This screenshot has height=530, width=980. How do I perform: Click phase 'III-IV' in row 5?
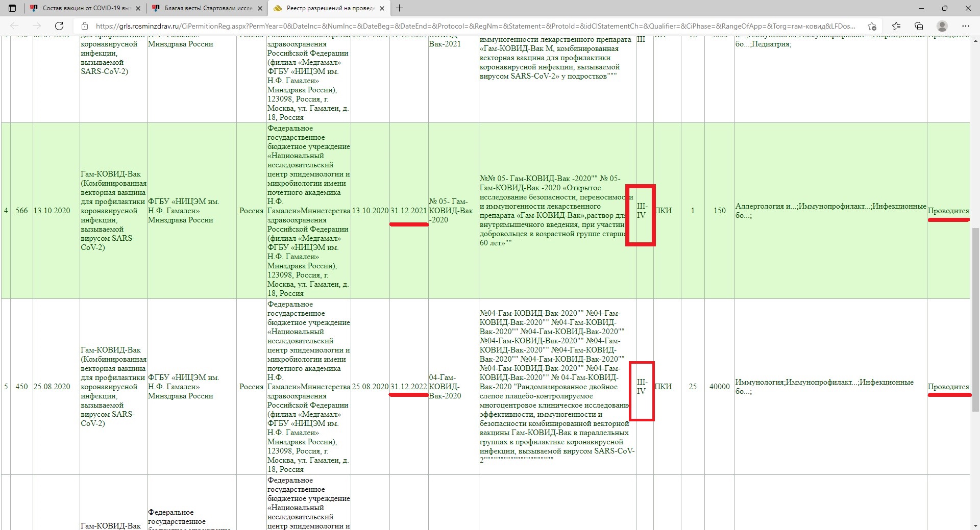642,387
